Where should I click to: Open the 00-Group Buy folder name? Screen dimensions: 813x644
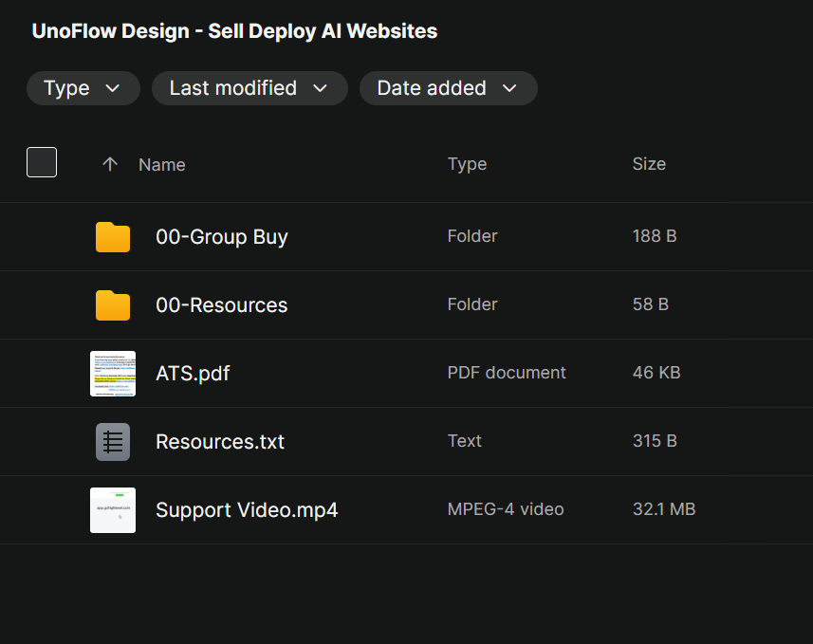[x=222, y=237]
